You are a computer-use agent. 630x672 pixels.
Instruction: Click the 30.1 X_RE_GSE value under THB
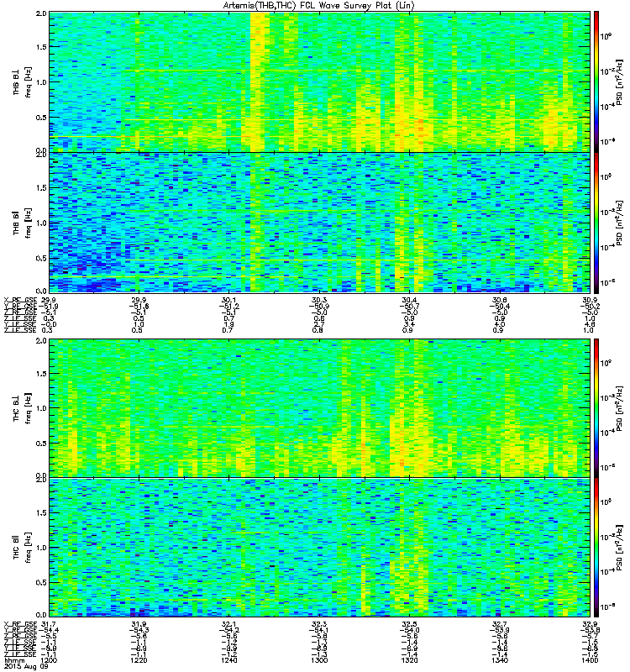point(228,300)
